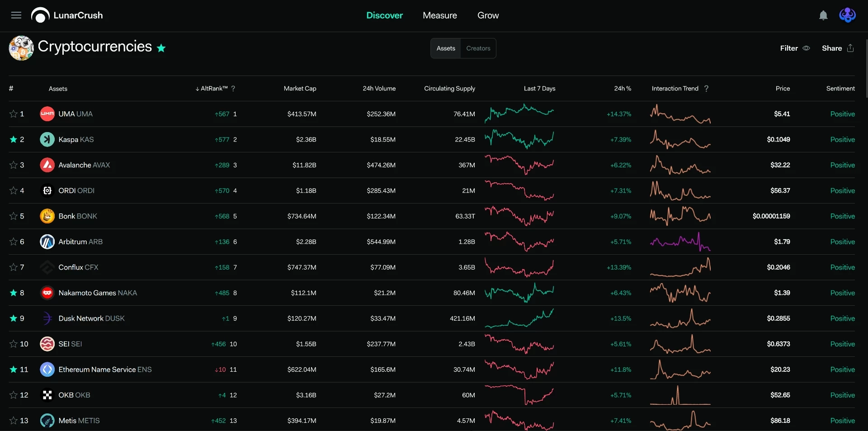This screenshot has width=868, height=431.
Task: Sort by Market Cap column
Action: pyautogui.click(x=300, y=89)
